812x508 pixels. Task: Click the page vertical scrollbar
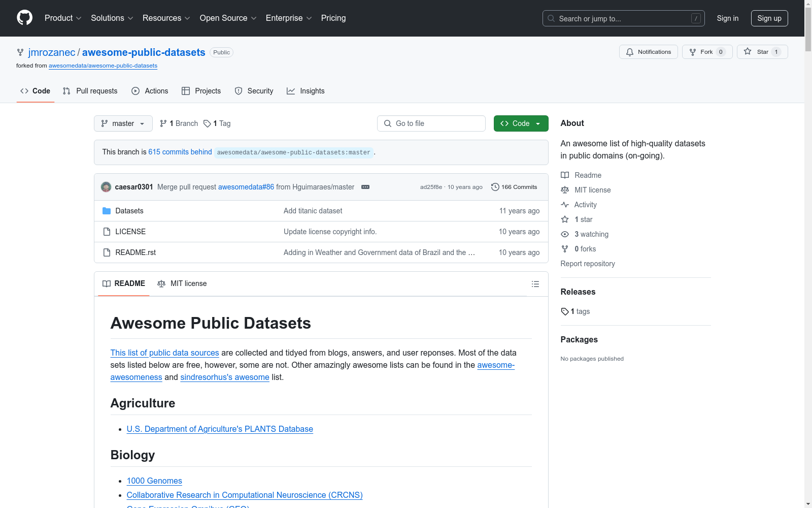point(808,254)
